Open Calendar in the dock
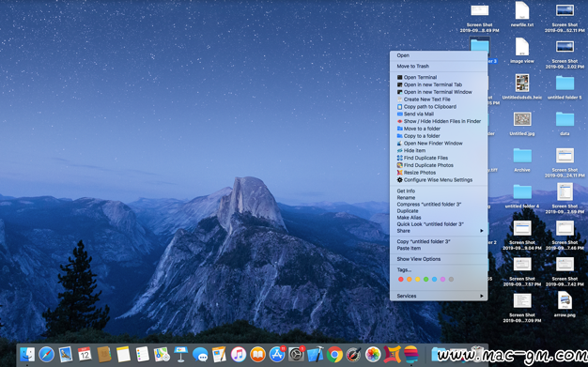The image size is (588, 367). 85,354
